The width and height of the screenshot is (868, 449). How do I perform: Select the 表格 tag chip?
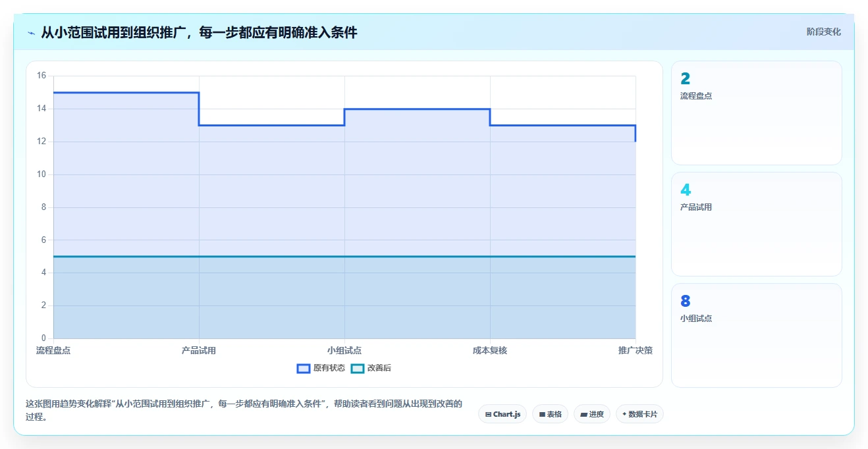(x=551, y=414)
